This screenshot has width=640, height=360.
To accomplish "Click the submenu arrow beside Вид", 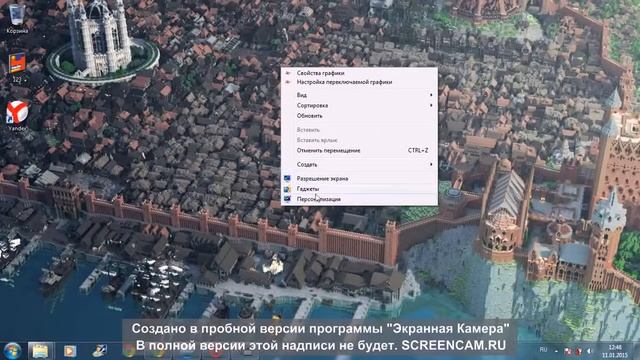I will point(431,95).
